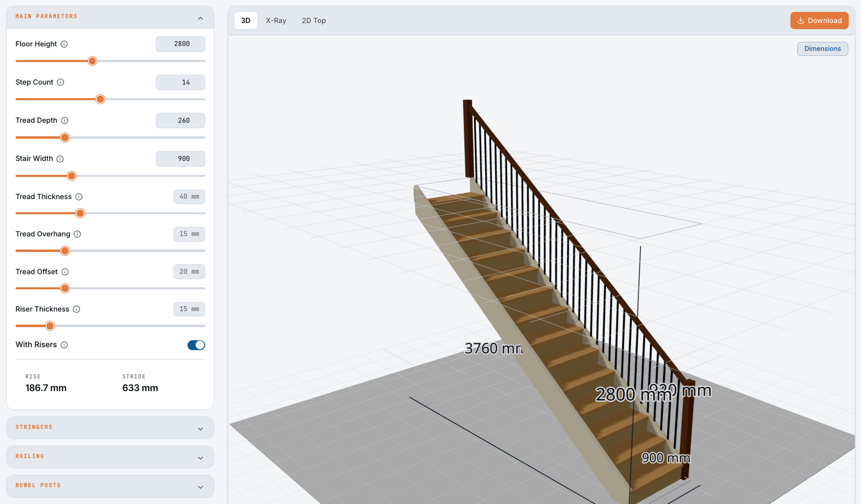Image resolution: width=861 pixels, height=504 pixels.
Task: Click the Tread Depth slider handle
Action: tap(65, 138)
